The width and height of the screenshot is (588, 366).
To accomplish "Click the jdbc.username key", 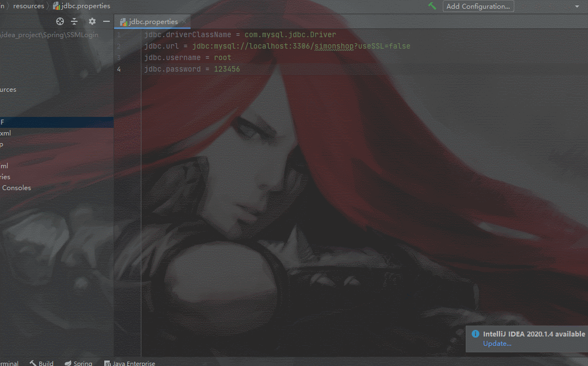I will tap(173, 57).
